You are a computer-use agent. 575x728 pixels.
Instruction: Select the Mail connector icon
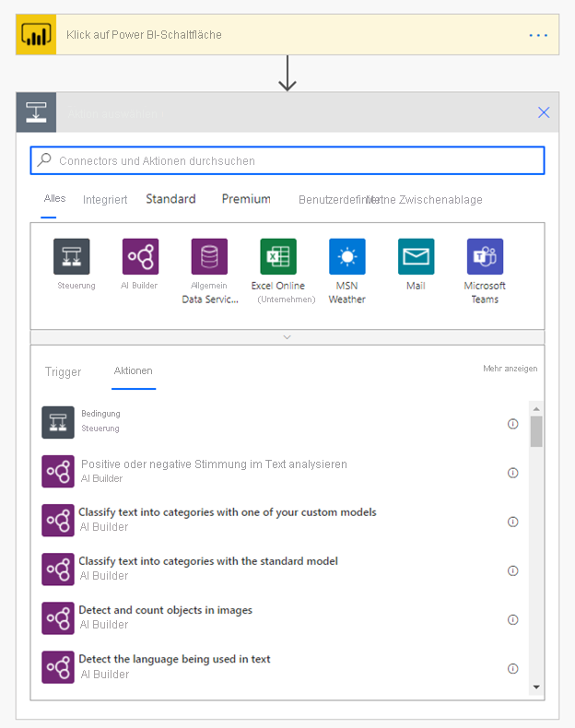pyautogui.click(x=416, y=257)
